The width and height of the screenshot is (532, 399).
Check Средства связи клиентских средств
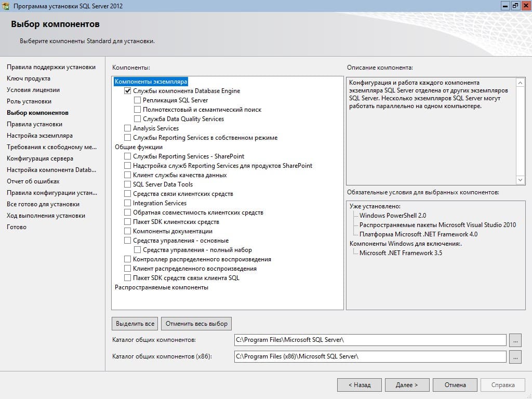(x=128, y=193)
